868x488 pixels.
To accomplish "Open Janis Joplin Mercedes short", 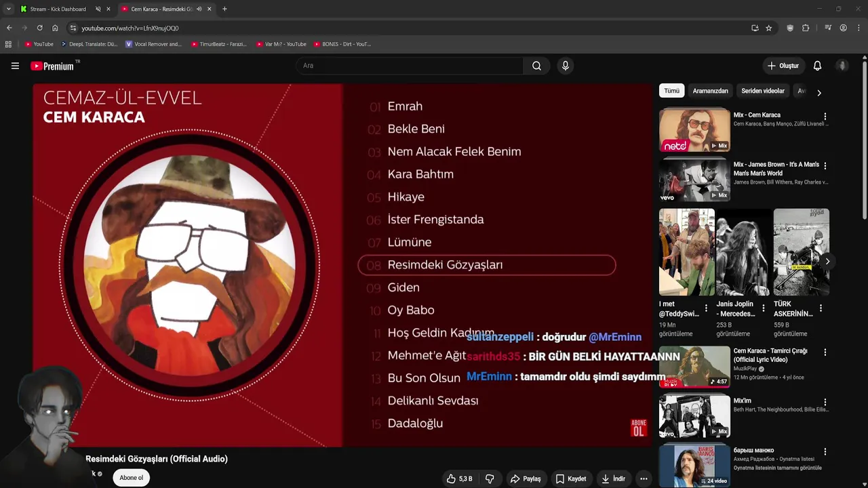I will 744,252.
